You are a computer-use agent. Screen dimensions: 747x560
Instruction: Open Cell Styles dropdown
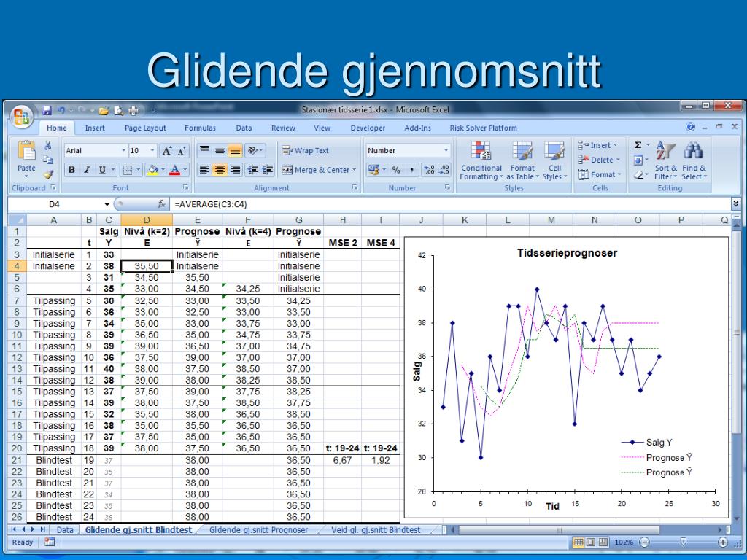(554, 161)
